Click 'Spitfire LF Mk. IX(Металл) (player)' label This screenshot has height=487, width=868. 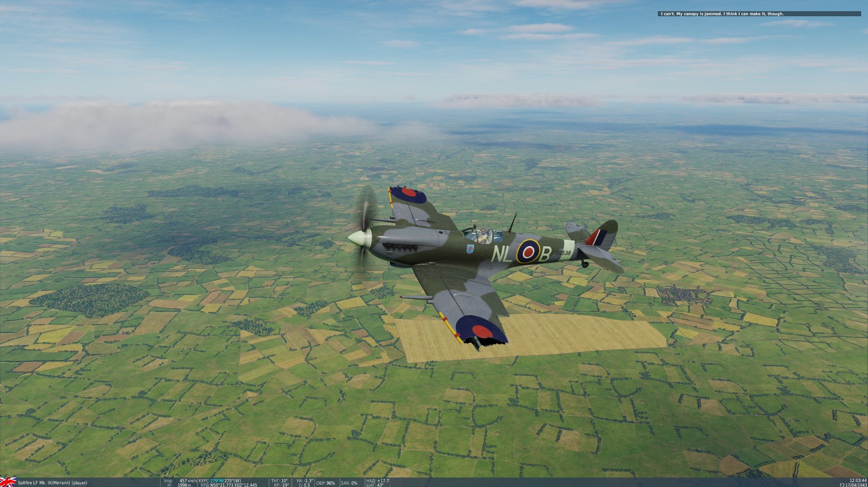pos(52,482)
